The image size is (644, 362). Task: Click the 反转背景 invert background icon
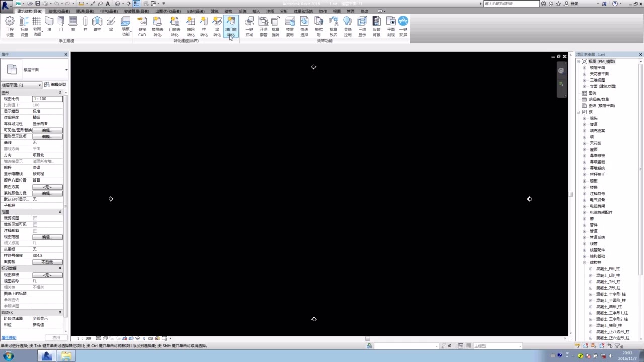click(x=377, y=26)
